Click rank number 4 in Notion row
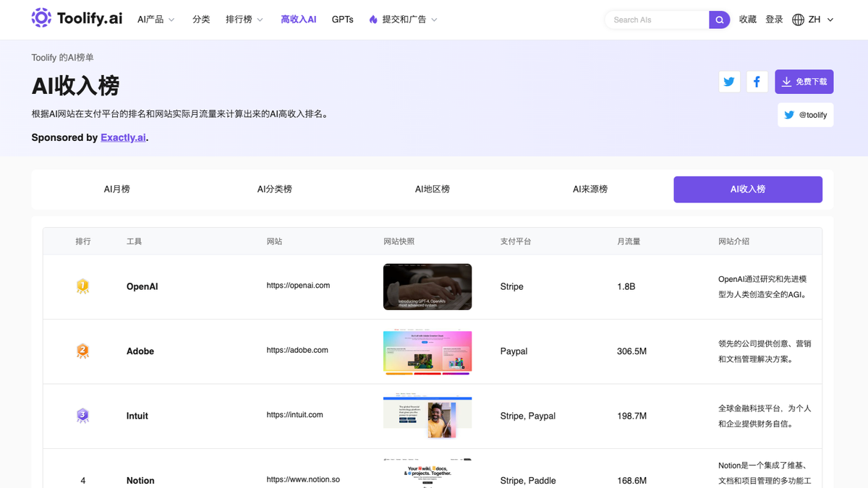Screen dimensions: 868x488 tap(83, 481)
